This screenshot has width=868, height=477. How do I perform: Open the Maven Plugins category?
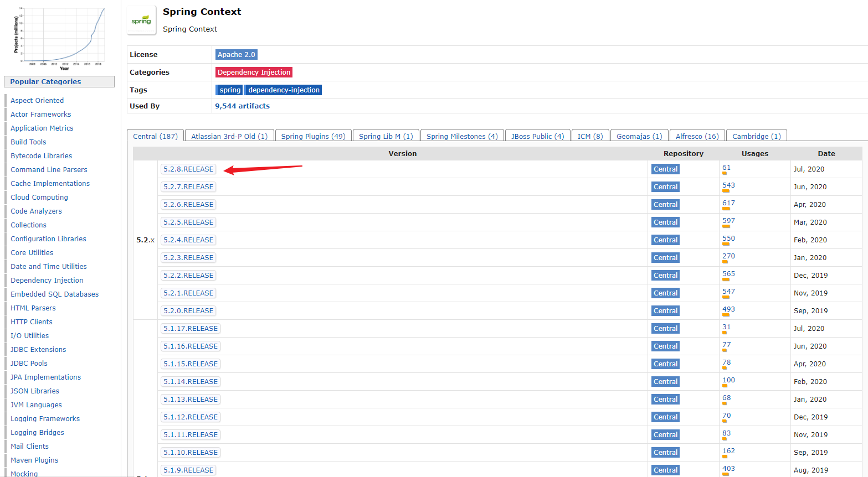(x=34, y=460)
